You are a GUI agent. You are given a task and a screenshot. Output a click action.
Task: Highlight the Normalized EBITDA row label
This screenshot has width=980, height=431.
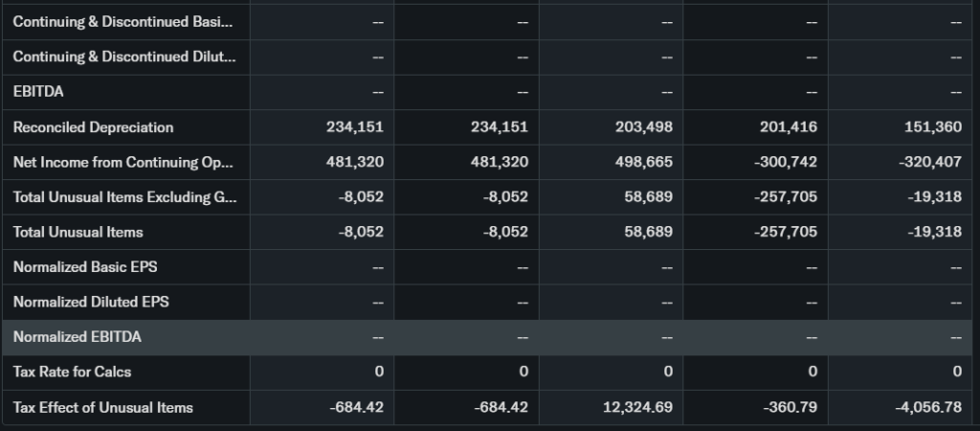click(78, 337)
